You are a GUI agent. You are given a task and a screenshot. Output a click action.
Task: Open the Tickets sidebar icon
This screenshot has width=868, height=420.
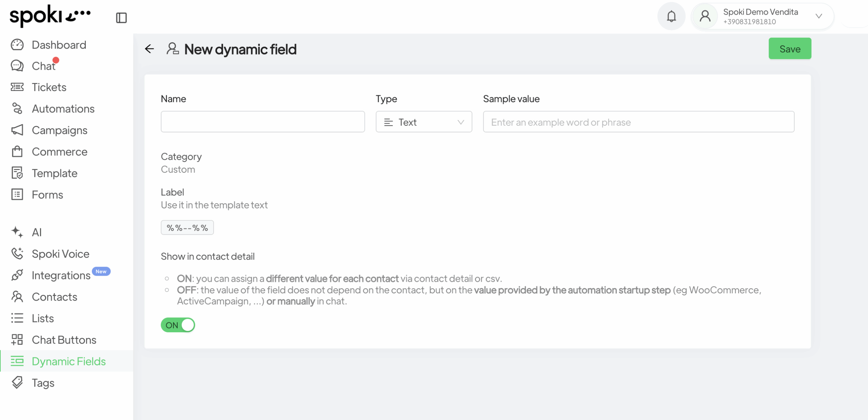(x=17, y=87)
